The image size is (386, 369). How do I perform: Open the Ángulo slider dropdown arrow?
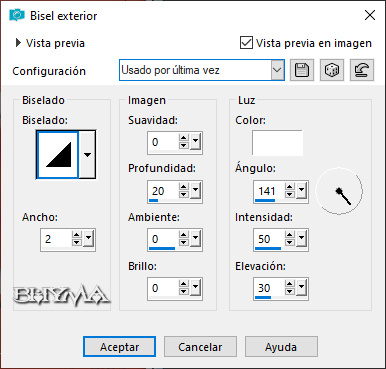[301, 190]
